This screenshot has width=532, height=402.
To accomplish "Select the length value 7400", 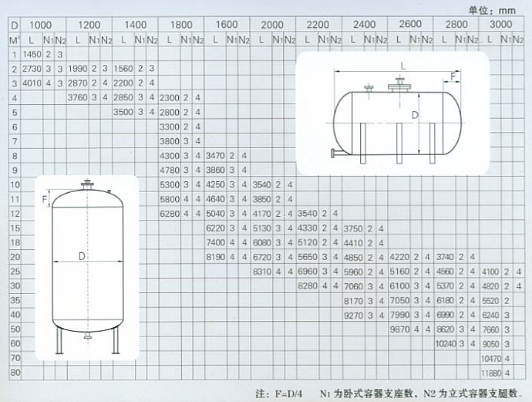I will [x=215, y=243].
